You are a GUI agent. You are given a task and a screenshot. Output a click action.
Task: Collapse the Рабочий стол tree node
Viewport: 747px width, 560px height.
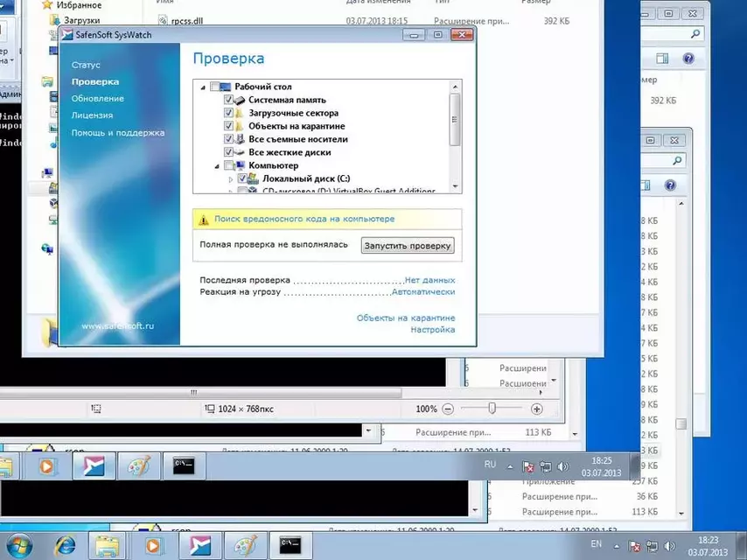[x=203, y=87]
